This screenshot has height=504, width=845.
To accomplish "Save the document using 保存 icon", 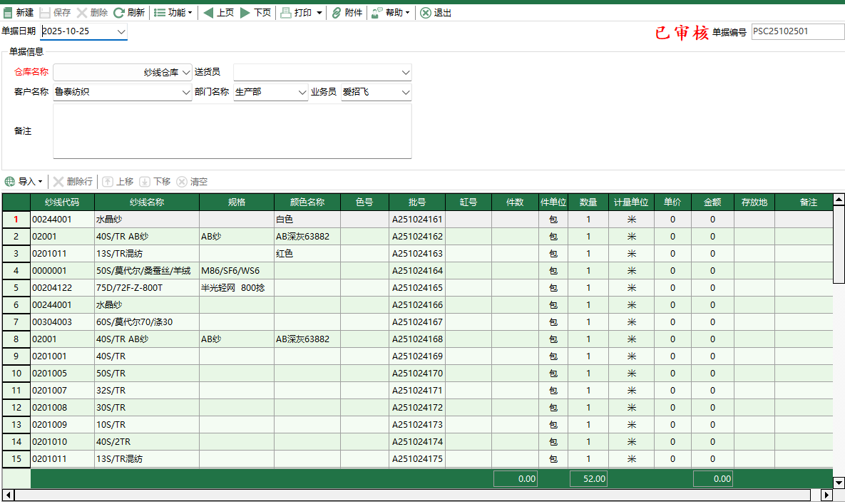I will [54, 12].
